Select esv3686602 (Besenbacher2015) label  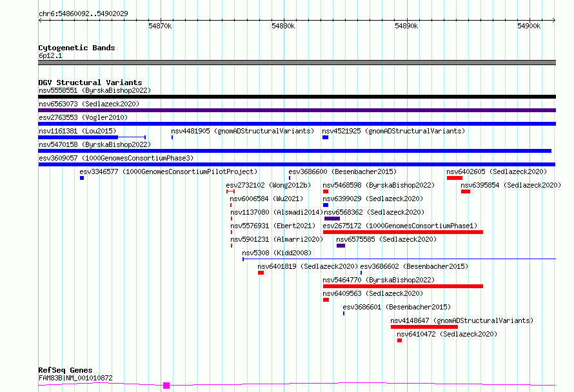click(414, 266)
